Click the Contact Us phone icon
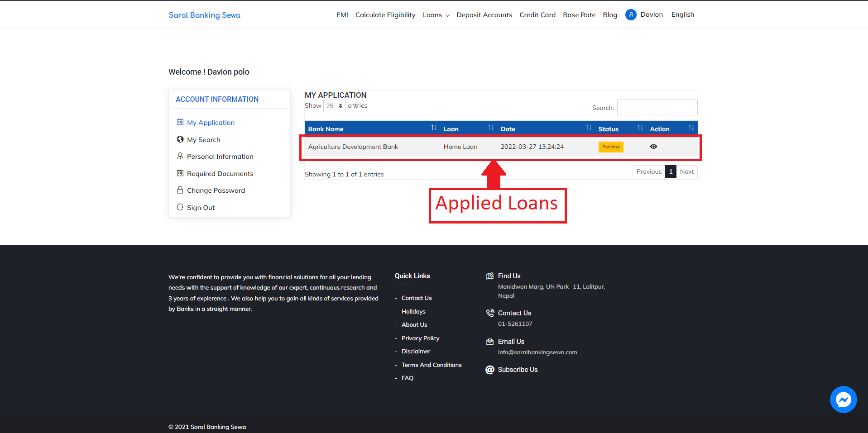This screenshot has width=868, height=433. point(490,313)
